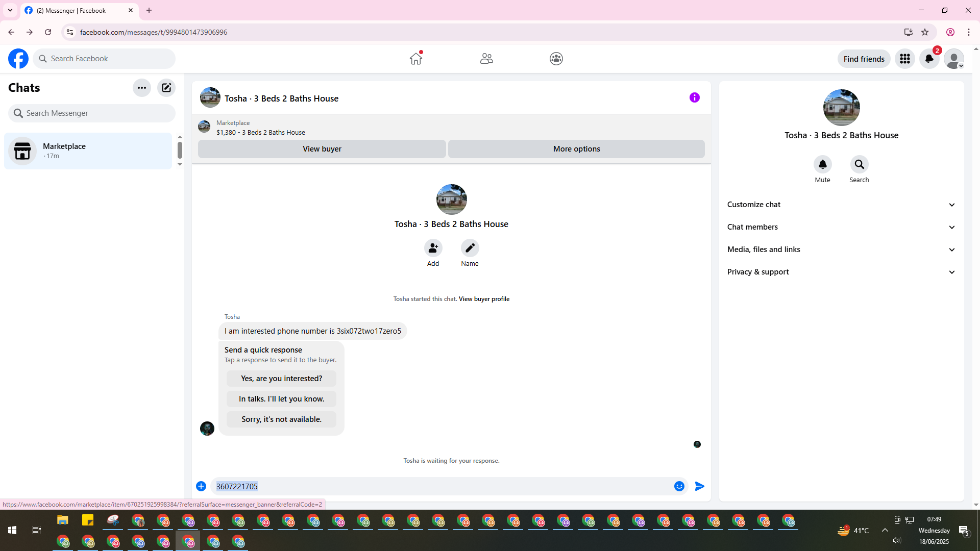Click the volume speaker tray icon
The height and width of the screenshot is (551, 980).
(x=897, y=541)
